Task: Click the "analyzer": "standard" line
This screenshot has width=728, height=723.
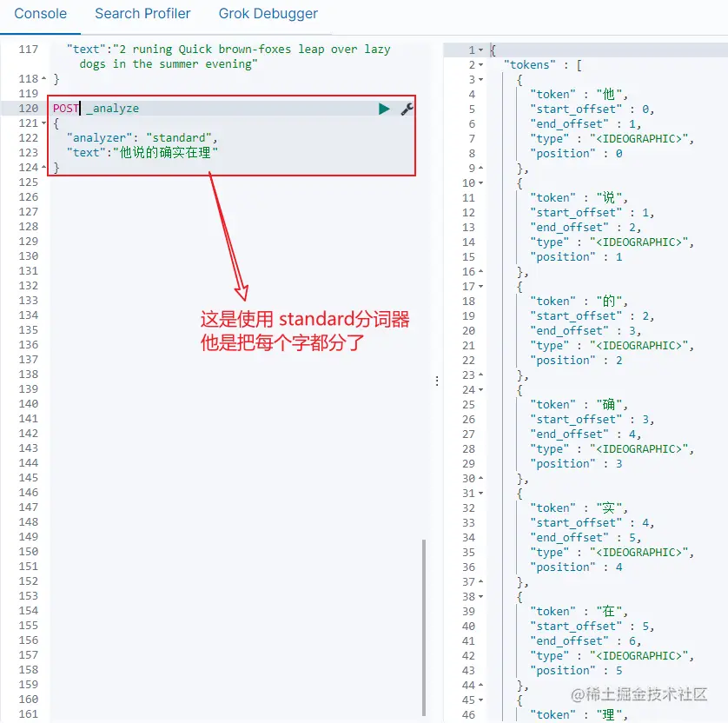Action: point(142,138)
